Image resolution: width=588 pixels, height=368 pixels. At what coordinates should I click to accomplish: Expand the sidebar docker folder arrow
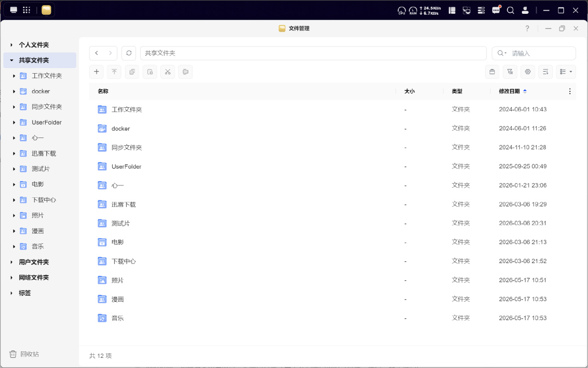click(x=14, y=92)
